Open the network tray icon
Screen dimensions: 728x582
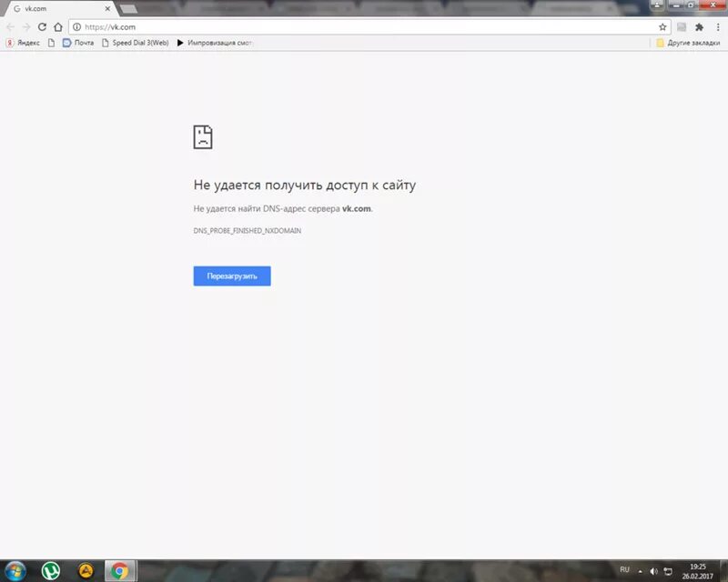[668, 571]
